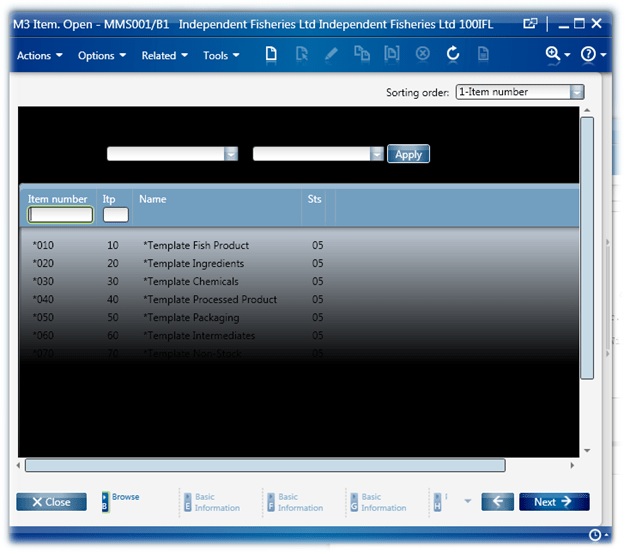The height and width of the screenshot is (552, 624).
Task: Click the Refresh icon in toolbar
Action: (x=453, y=55)
